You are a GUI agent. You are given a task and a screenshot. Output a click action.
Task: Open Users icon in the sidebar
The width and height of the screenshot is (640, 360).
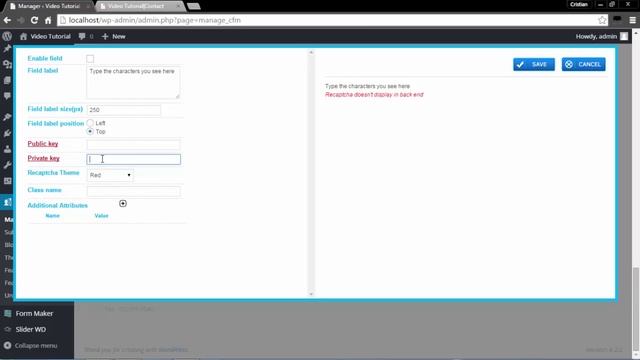[7, 149]
